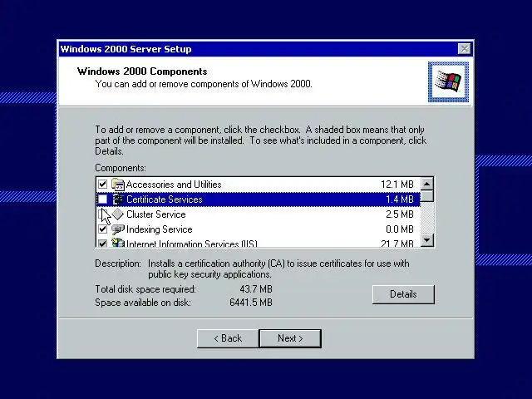The image size is (532, 399).
Task: Click the 12.1 MB size value
Action: point(397,185)
